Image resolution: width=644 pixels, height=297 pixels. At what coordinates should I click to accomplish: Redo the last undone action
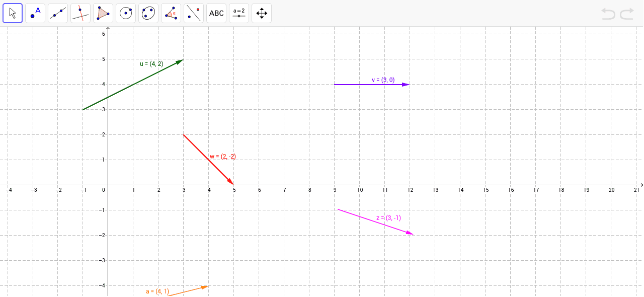pos(627,14)
